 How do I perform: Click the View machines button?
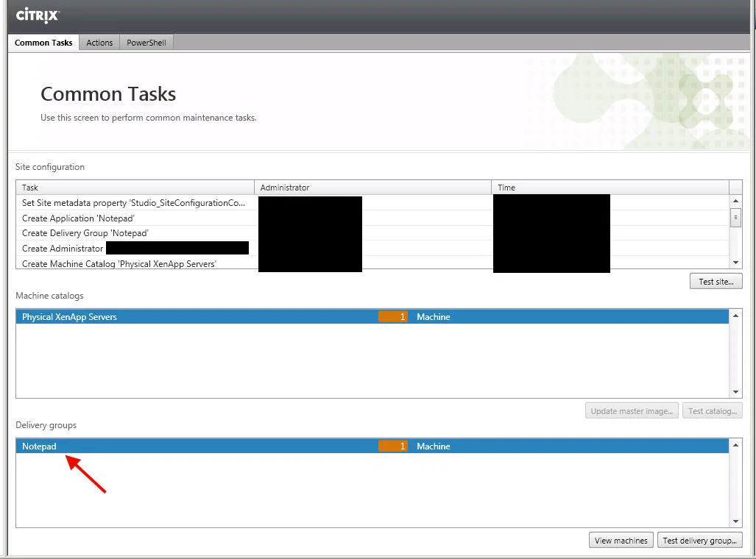tap(621, 540)
